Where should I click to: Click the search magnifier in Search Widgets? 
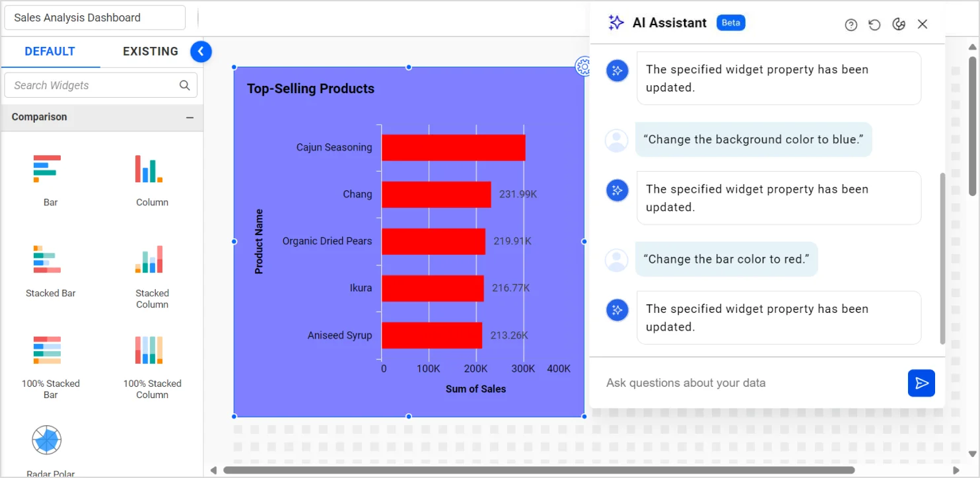(x=185, y=85)
